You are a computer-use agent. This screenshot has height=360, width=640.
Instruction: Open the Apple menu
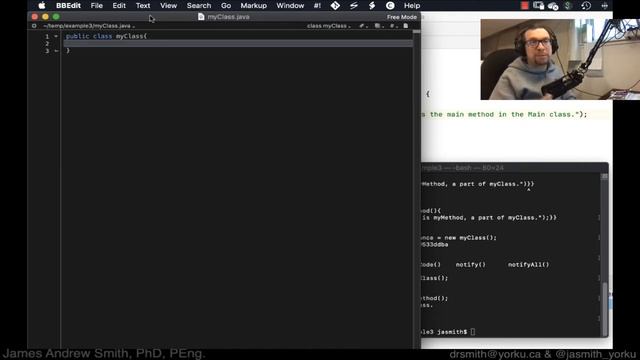42,6
